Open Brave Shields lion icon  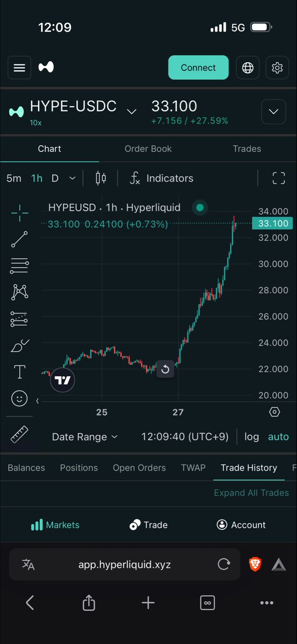click(x=256, y=564)
